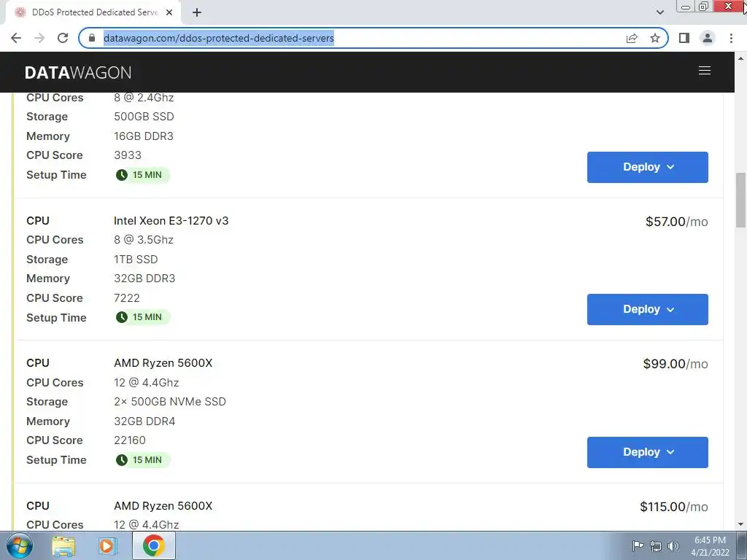Click the CPU Score value 7222

[x=127, y=297]
